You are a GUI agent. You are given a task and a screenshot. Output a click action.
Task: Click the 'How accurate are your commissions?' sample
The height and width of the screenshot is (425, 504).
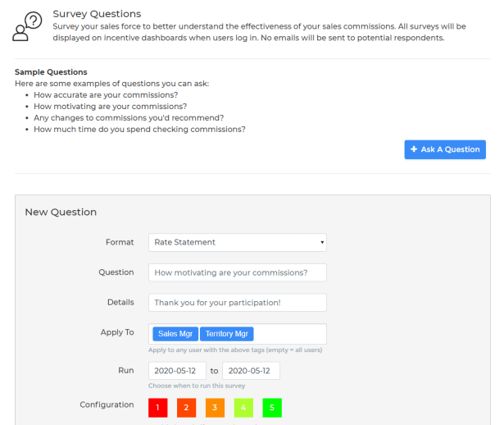tap(106, 95)
